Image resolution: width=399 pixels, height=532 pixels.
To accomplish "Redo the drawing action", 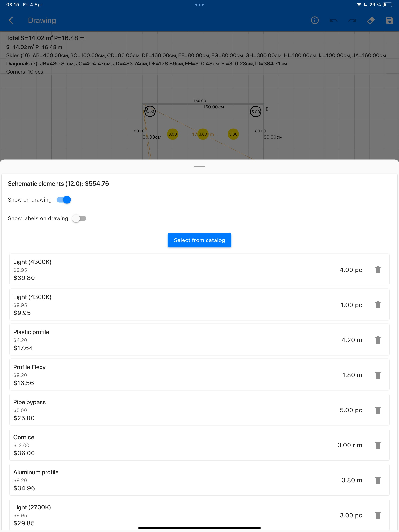I will 352,20.
